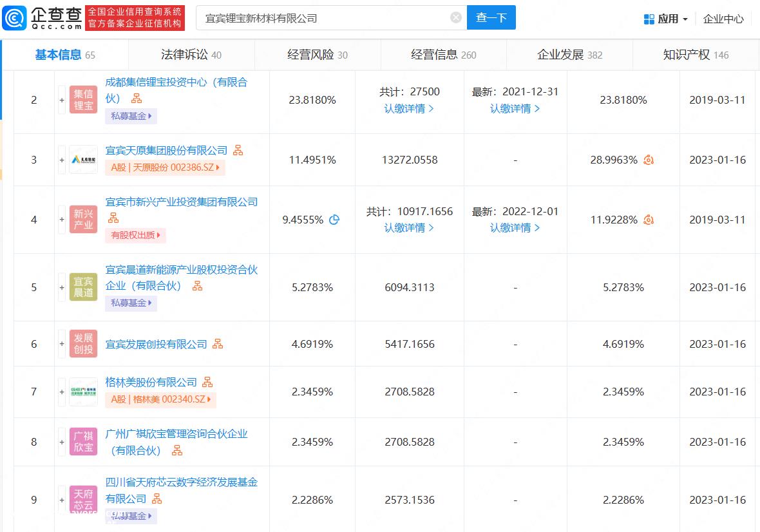Image resolution: width=760 pixels, height=532 pixels.
Task: Open equity structure icon for 宜宾市新兴产业投资集团
Action: (113, 218)
